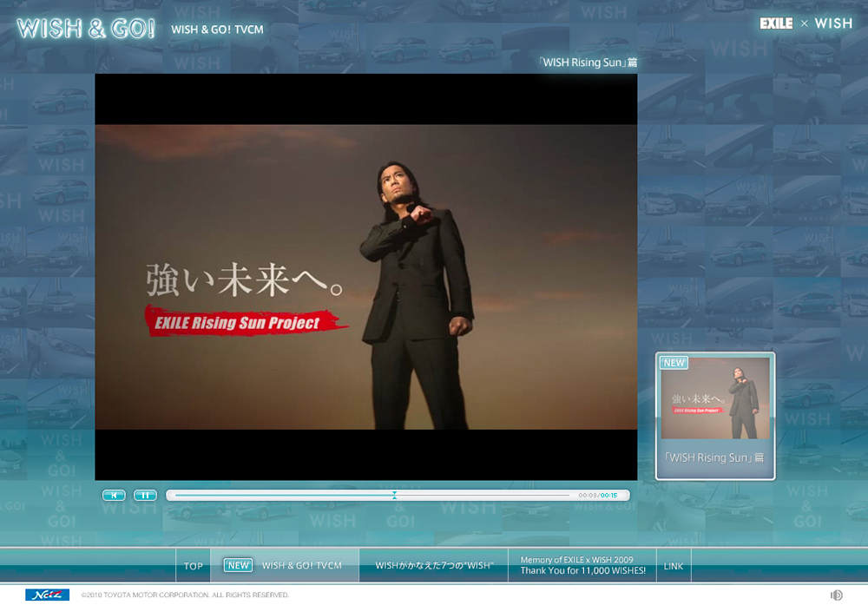Click the rewind-to-start playback button

coord(114,495)
